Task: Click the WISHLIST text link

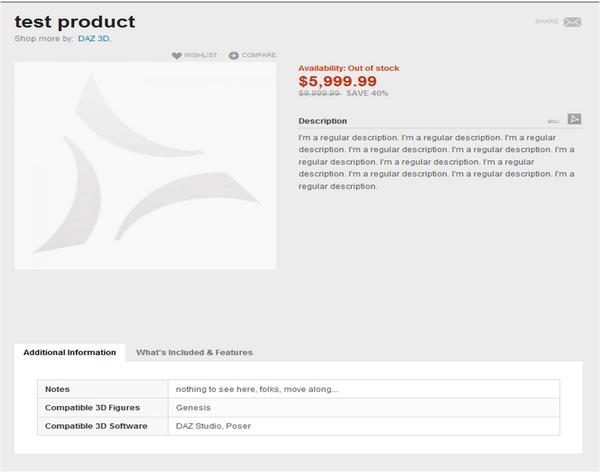Action: point(201,56)
